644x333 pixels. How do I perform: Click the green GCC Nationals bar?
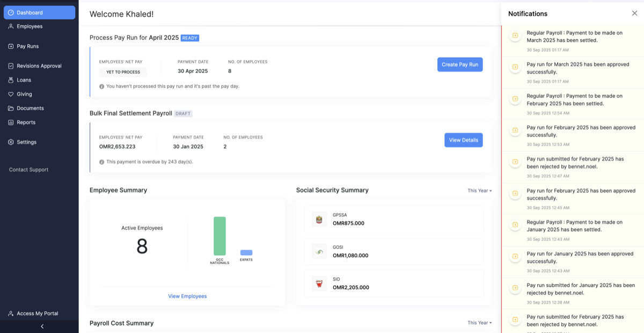[x=219, y=236]
